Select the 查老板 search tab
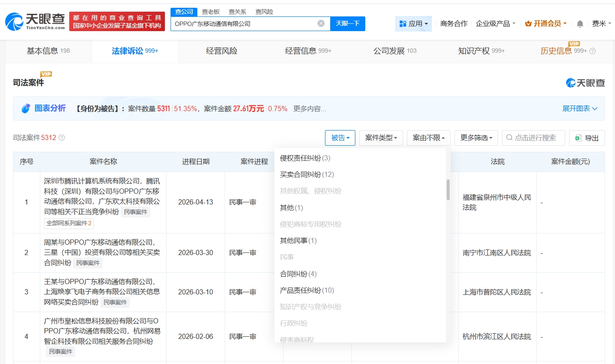Image resolution: width=615 pixels, height=364 pixels. 211,12
